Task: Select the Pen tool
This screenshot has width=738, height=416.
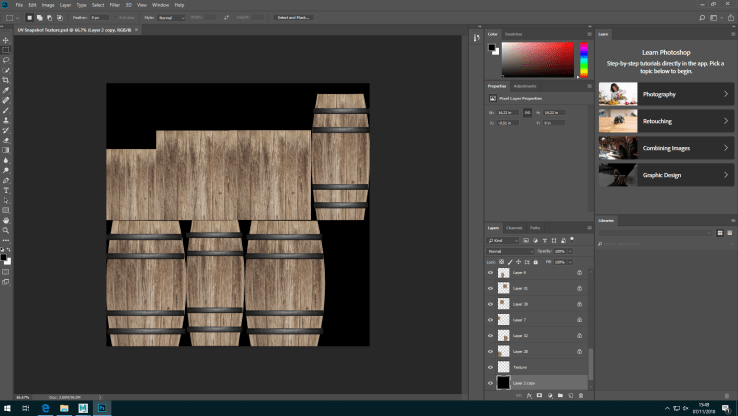Action: (6, 181)
